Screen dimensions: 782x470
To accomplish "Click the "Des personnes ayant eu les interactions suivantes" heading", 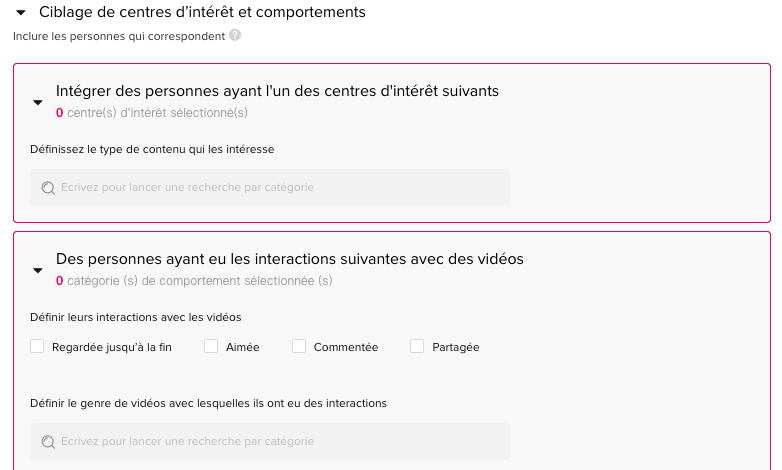I will click(289, 259).
